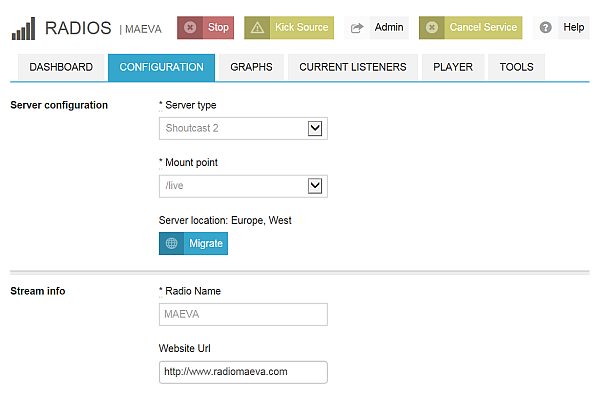Stop the radio with Stop button
Screen dimensions: 600x400
(x=205, y=28)
